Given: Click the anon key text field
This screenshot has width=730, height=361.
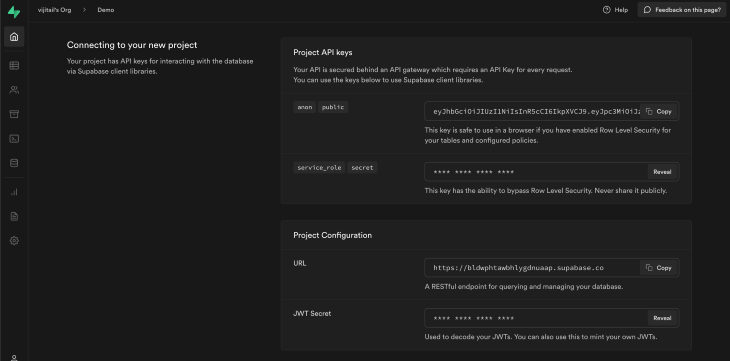Looking at the screenshot, I should pos(552,112).
